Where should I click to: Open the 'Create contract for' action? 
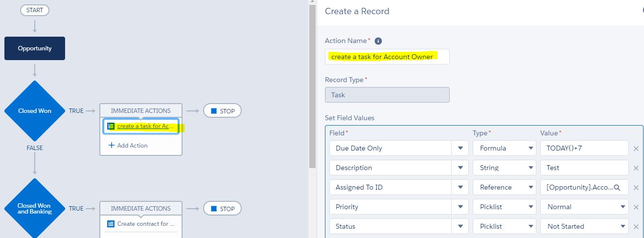click(145, 224)
